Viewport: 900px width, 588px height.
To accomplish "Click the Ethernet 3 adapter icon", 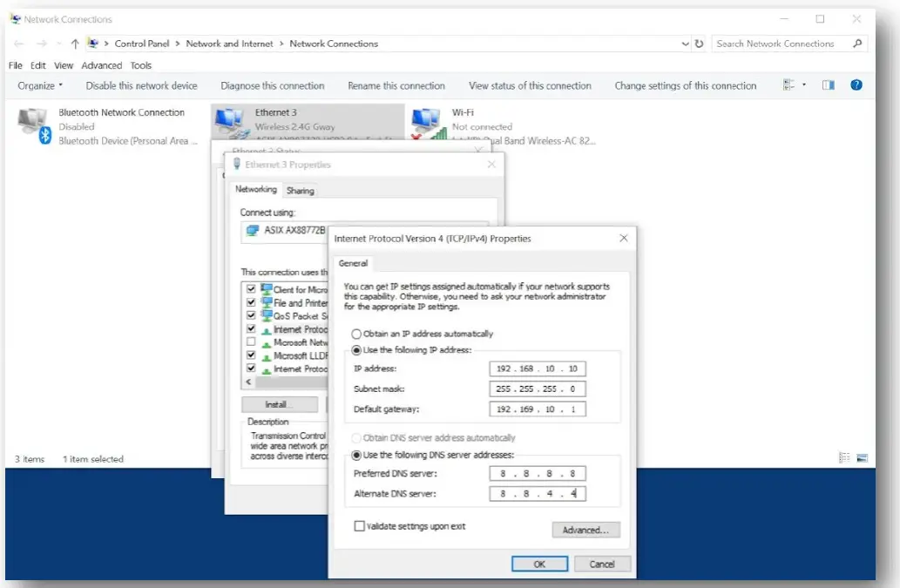I will (229, 123).
